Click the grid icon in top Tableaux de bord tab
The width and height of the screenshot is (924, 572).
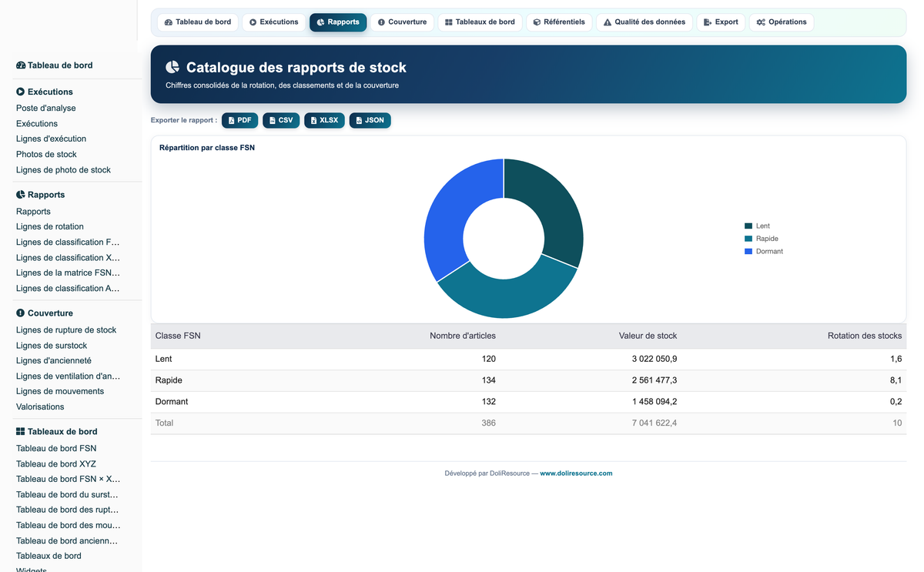449,22
